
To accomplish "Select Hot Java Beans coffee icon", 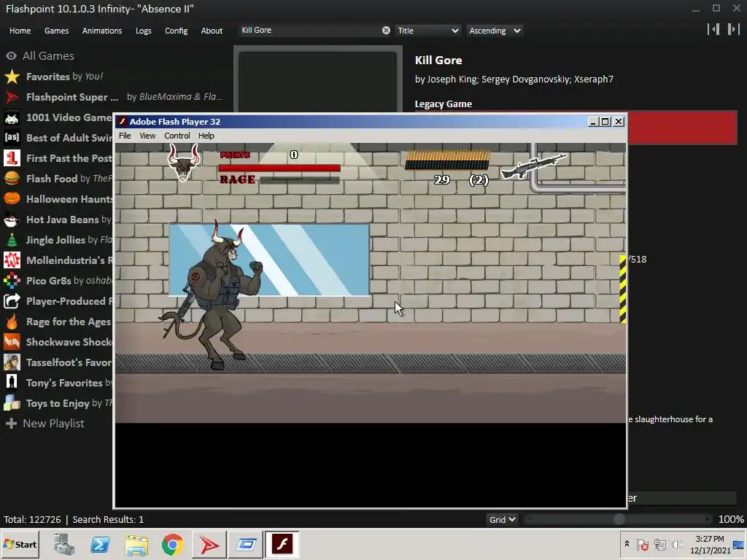I will [x=12, y=219].
